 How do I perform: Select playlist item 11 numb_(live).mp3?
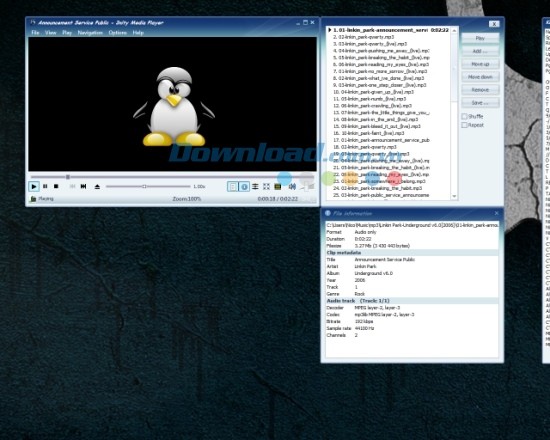pos(388,99)
